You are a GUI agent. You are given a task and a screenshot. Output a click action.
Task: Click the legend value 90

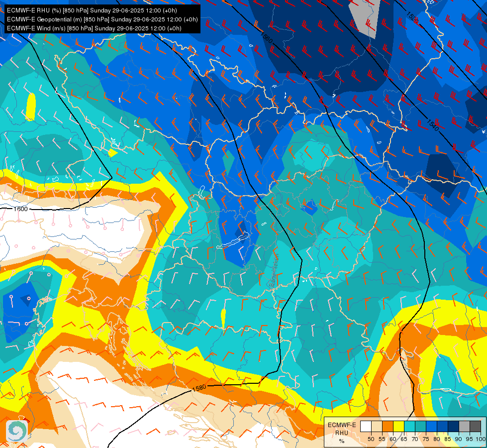(459, 439)
